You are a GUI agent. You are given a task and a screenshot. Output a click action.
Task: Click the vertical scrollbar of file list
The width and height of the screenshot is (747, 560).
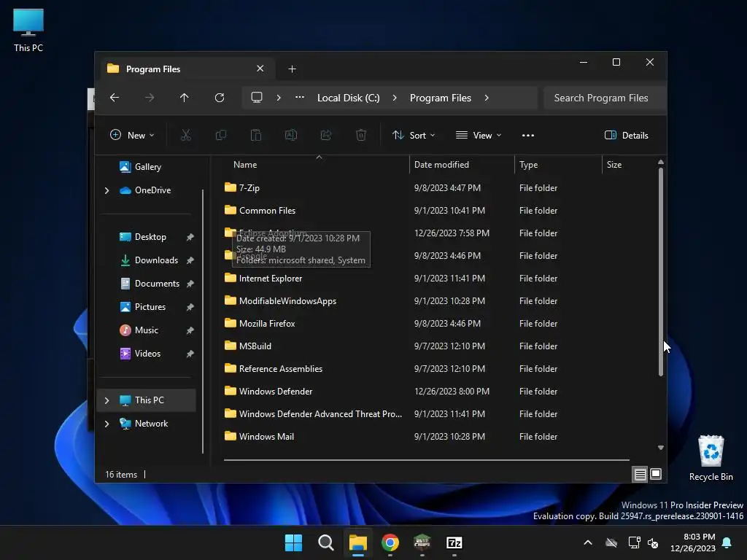tap(660, 271)
